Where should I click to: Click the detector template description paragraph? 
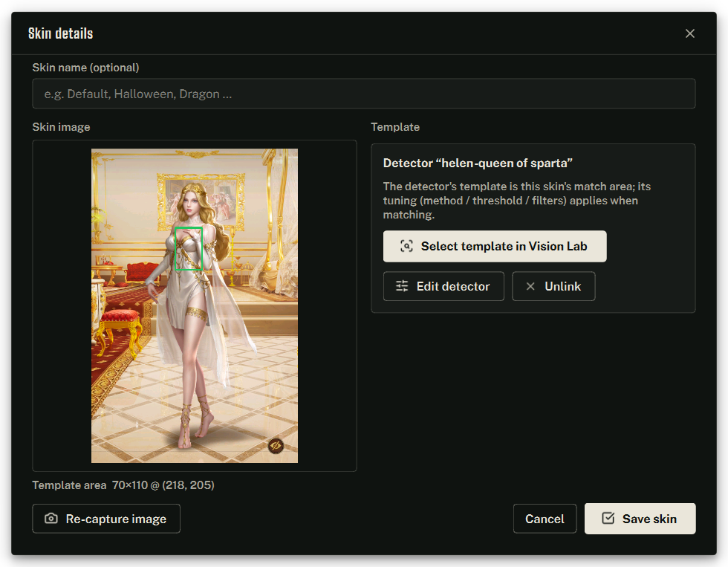[x=517, y=201]
